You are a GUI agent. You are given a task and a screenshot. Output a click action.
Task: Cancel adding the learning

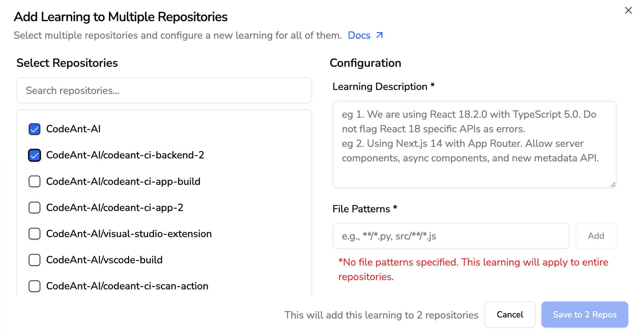coord(510,315)
